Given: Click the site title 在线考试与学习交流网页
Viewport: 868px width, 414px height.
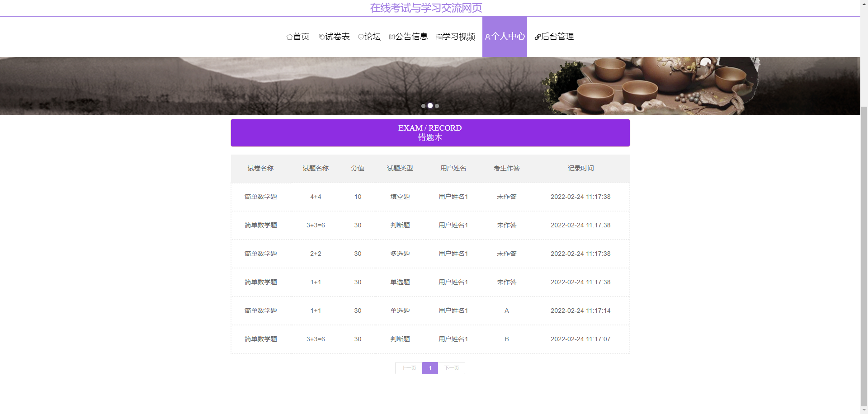Looking at the screenshot, I should tap(426, 8).
